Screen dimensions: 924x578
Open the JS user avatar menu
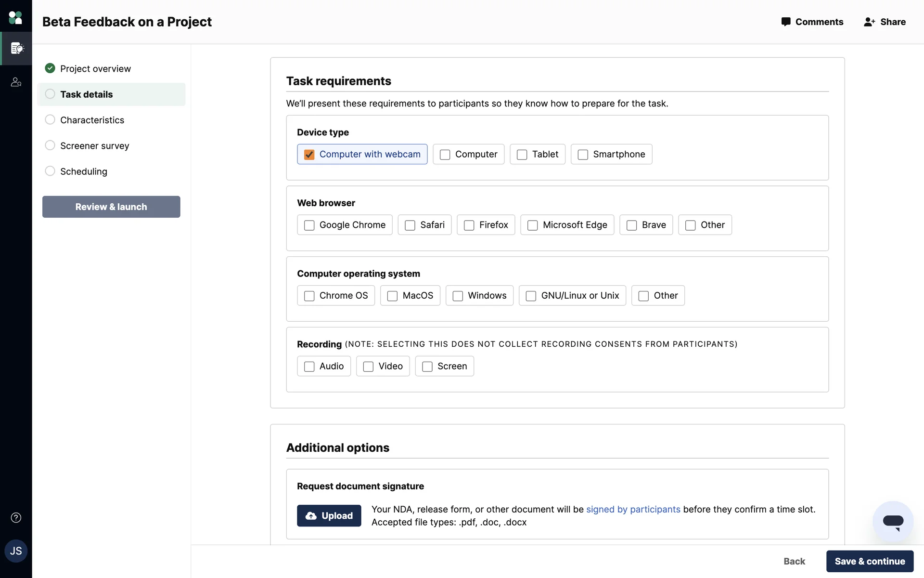point(16,551)
